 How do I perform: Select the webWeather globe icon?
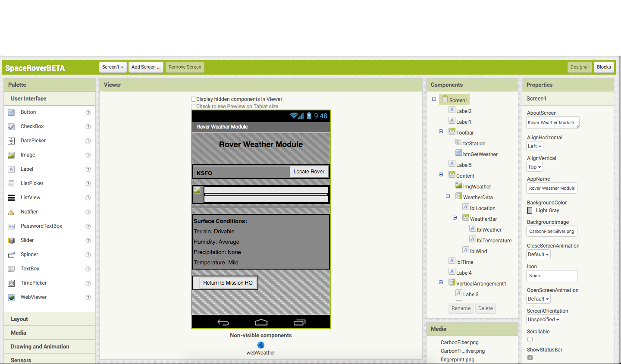(x=261, y=345)
